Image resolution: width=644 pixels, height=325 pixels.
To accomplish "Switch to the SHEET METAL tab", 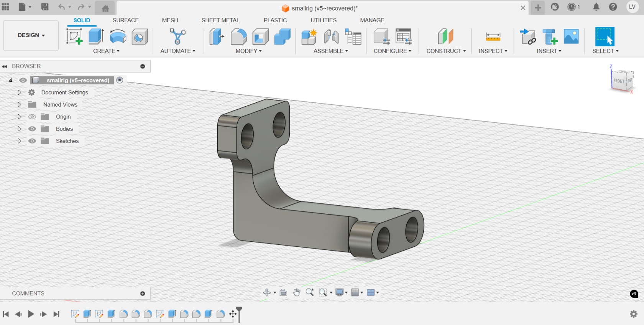I will [x=220, y=20].
